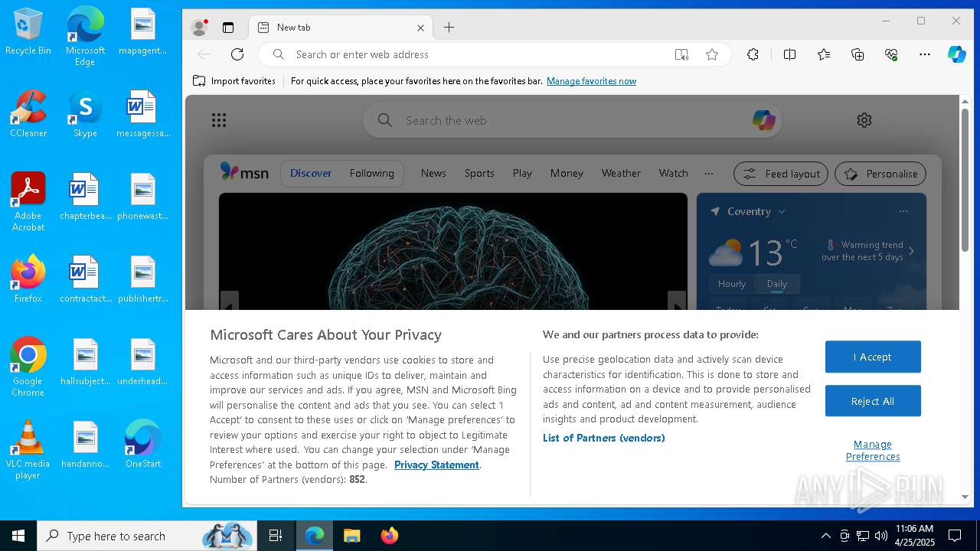980x551 pixels.
Task: Switch to the Following tab
Action: [372, 173]
